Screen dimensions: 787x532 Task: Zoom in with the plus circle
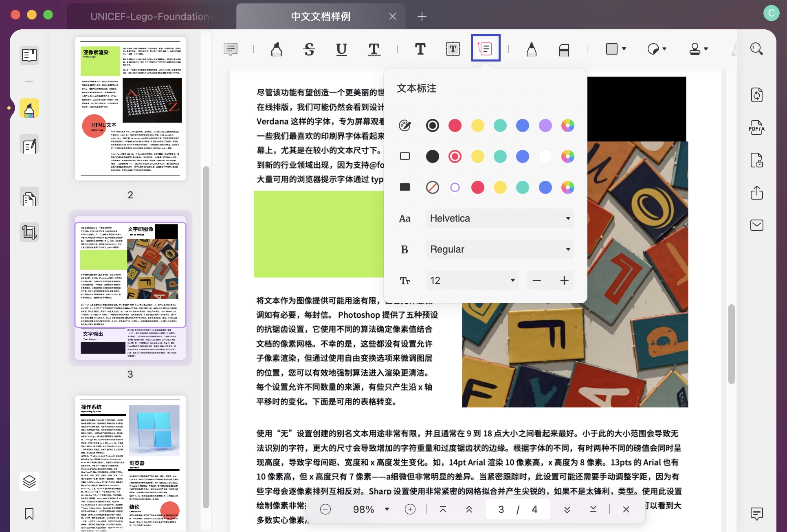pyautogui.click(x=410, y=509)
